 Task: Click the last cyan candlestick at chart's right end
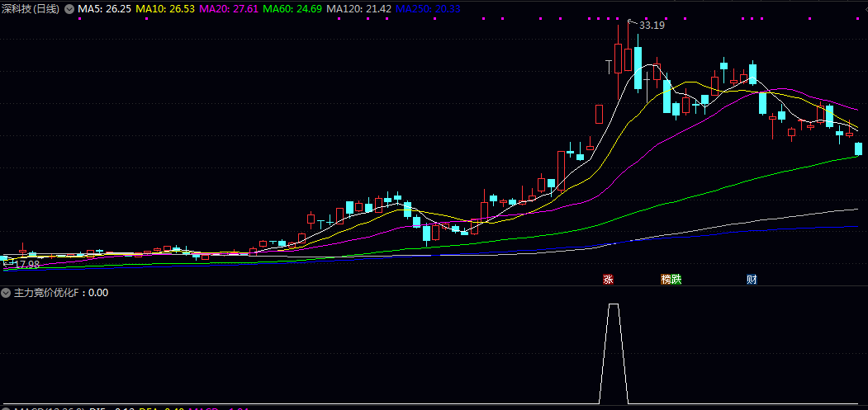[x=859, y=148]
